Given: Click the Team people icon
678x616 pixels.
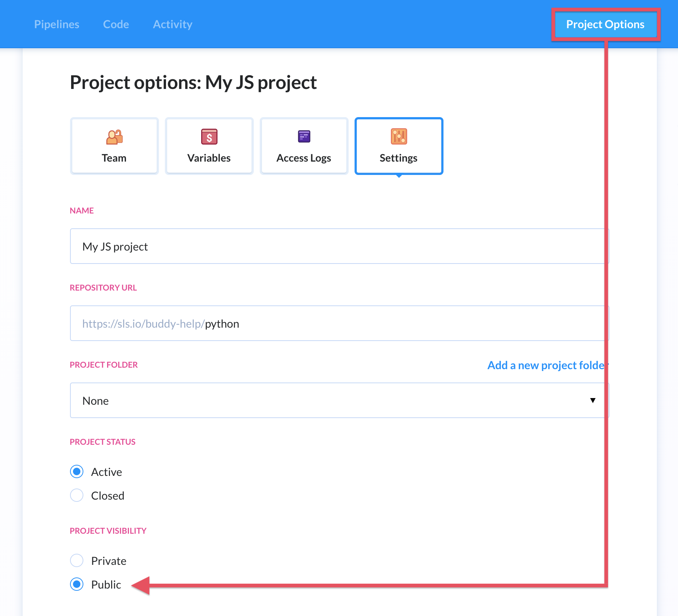Looking at the screenshot, I should (x=114, y=137).
